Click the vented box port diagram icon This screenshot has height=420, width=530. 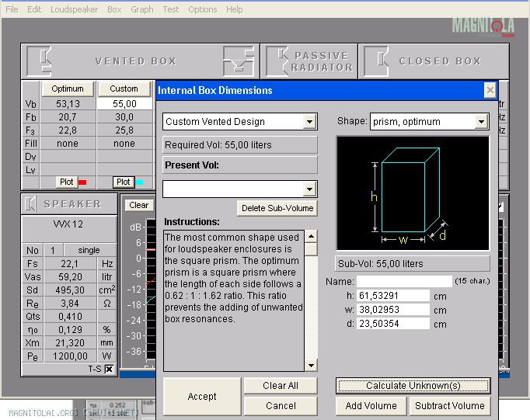point(239,61)
